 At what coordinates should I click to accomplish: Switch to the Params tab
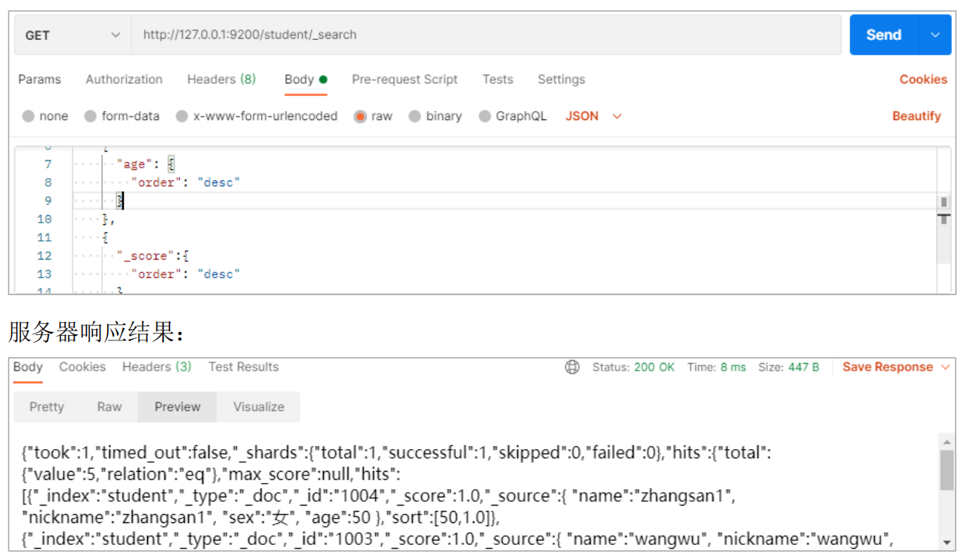click(x=39, y=79)
